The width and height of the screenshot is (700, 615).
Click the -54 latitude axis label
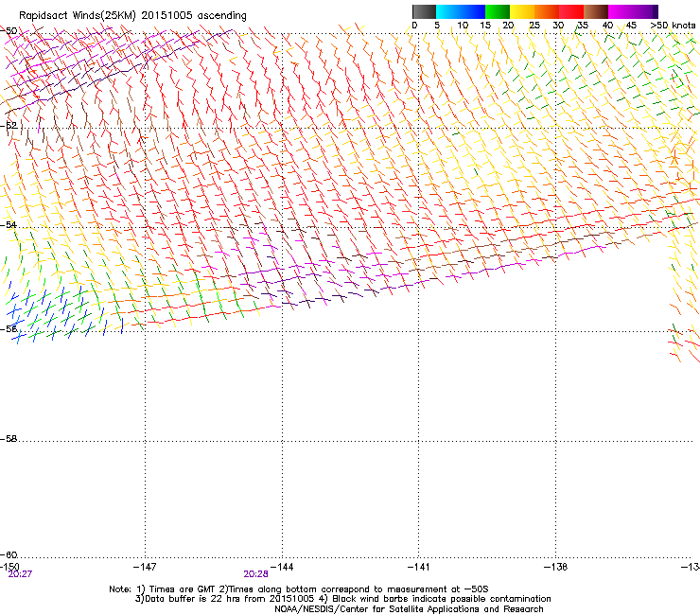(9, 224)
